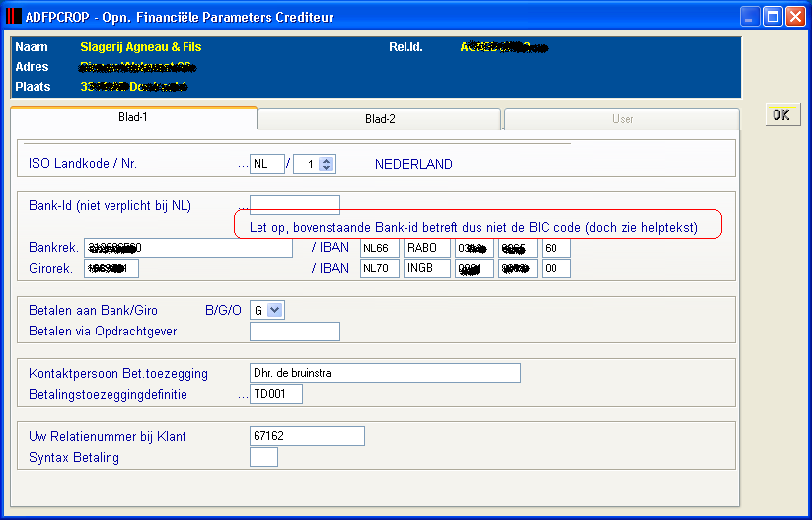Open the User tab

click(622, 119)
